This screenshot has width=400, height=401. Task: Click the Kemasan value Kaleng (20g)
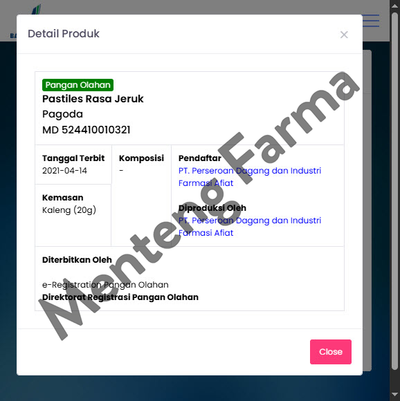69,210
